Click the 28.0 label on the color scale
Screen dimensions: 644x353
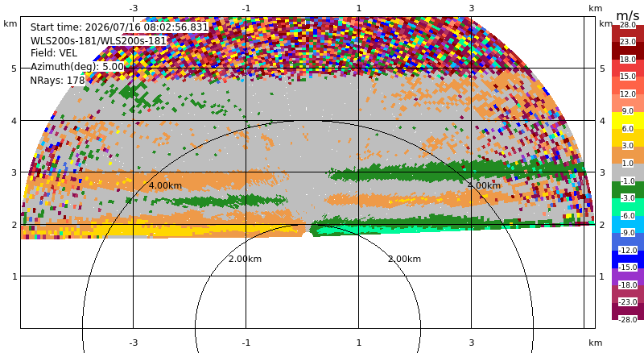point(628,25)
